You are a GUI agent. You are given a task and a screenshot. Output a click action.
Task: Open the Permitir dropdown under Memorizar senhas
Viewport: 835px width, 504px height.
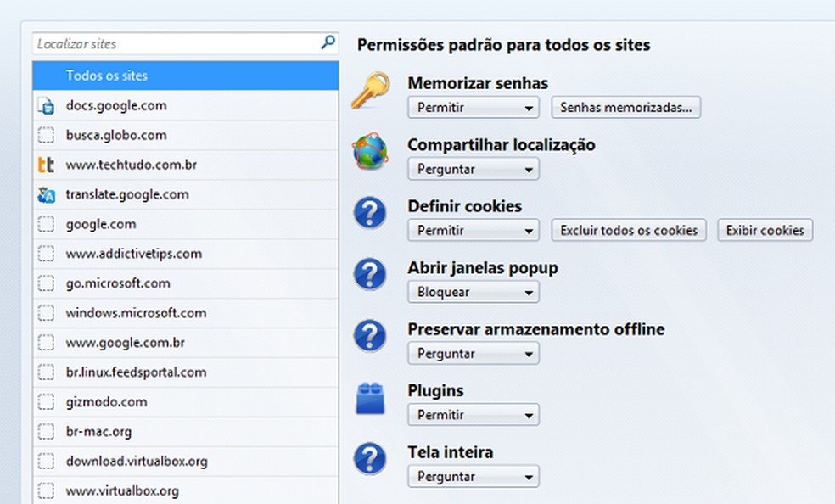tap(473, 108)
